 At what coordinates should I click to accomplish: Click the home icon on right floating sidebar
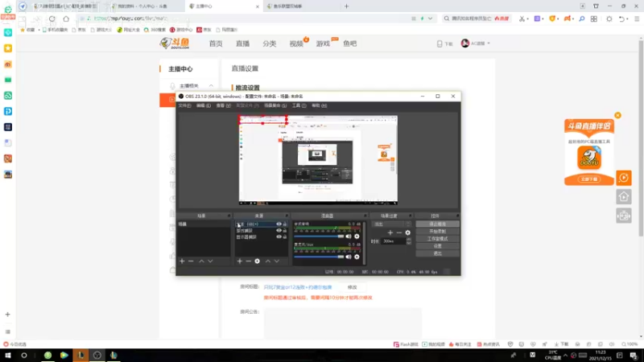pos(623,196)
